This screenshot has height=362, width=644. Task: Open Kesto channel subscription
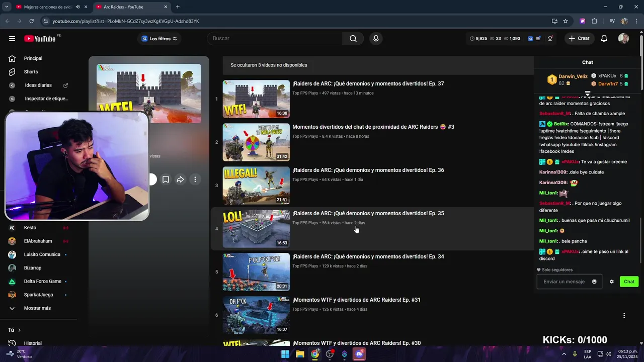[x=30, y=228]
